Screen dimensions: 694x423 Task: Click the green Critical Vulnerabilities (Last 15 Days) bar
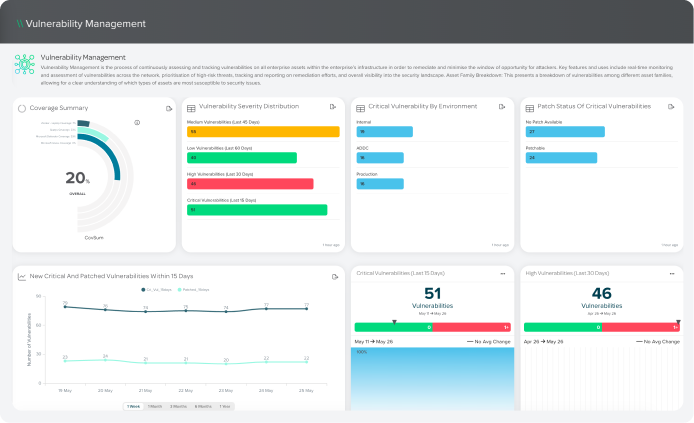257,210
